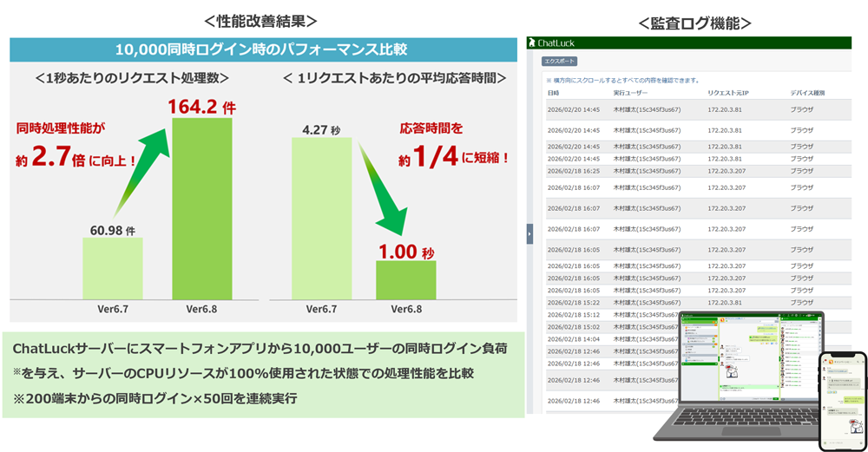The width and height of the screenshot is (868, 452).
Task: Select the デバイス種別 column header
Action: click(x=807, y=93)
